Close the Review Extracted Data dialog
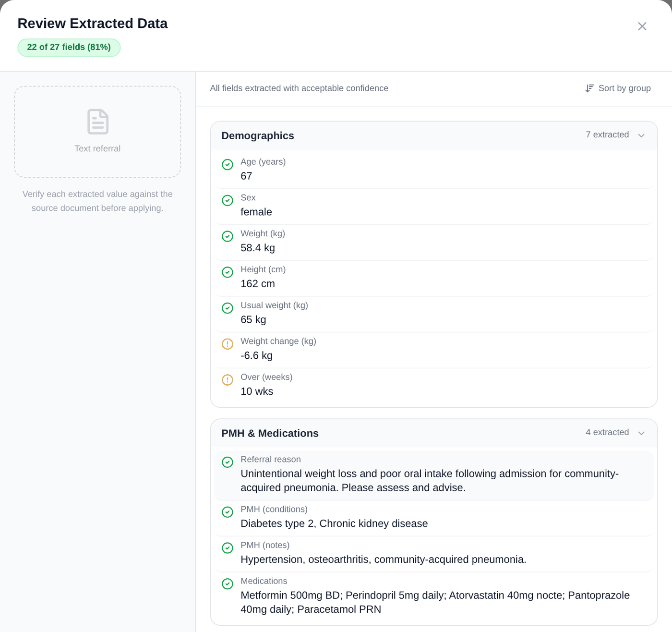 coord(642,26)
